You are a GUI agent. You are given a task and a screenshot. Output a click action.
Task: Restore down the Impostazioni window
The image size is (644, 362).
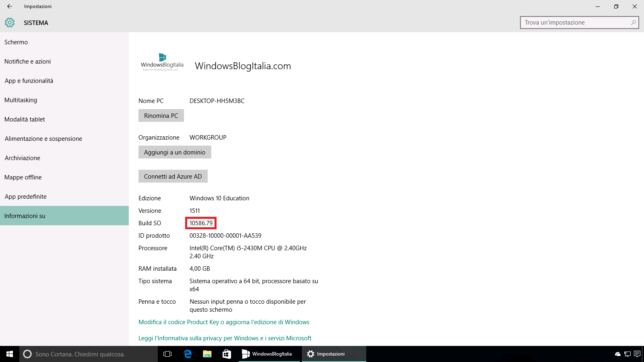616,6
